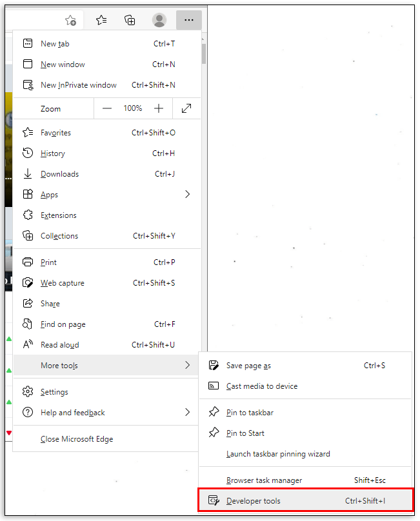Viewport: 420px width, 521px height.
Task: Click the three-dot Settings and more button
Action: click(188, 21)
